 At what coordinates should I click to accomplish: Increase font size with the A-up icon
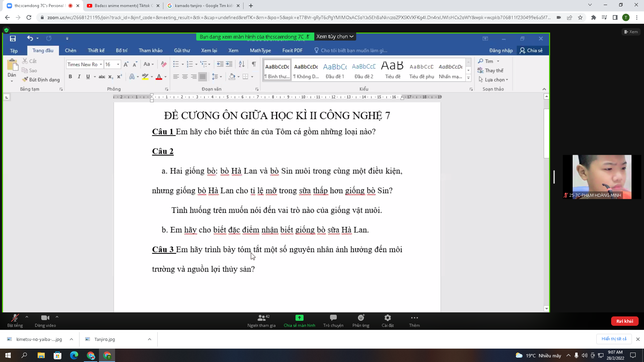126,64
